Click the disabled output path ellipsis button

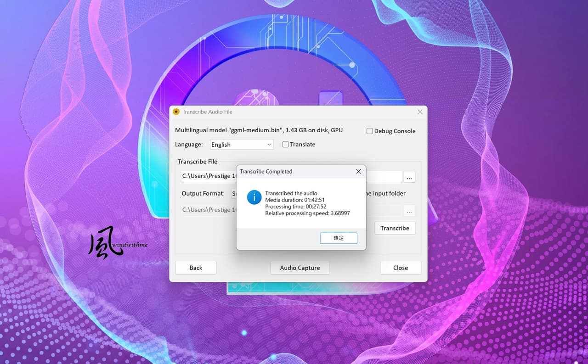tap(409, 211)
